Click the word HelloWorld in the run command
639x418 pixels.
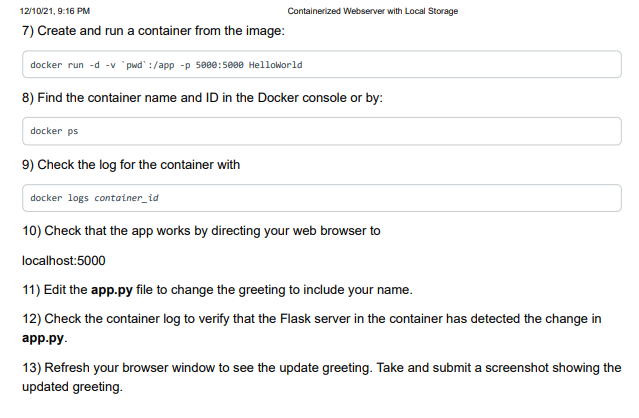(x=275, y=65)
